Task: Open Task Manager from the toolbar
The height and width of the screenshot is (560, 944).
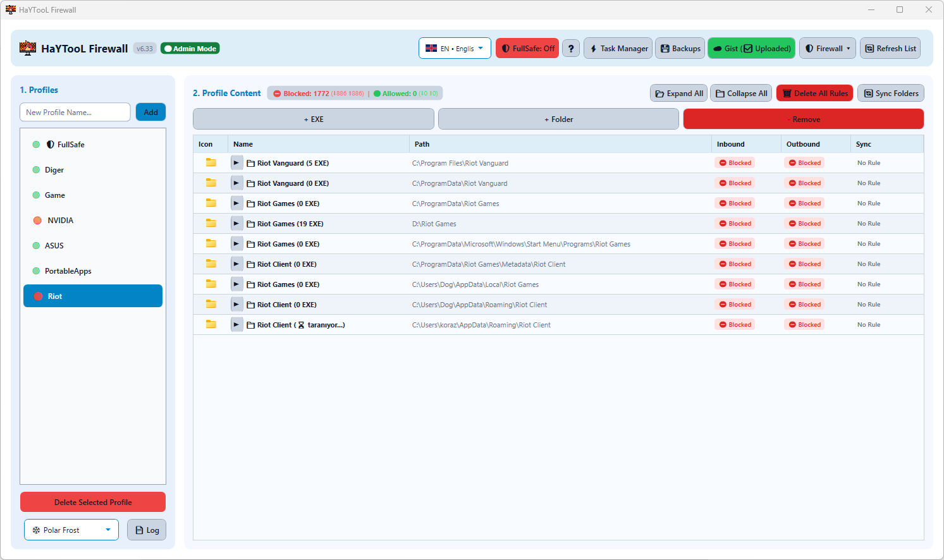Action: click(619, 49)
